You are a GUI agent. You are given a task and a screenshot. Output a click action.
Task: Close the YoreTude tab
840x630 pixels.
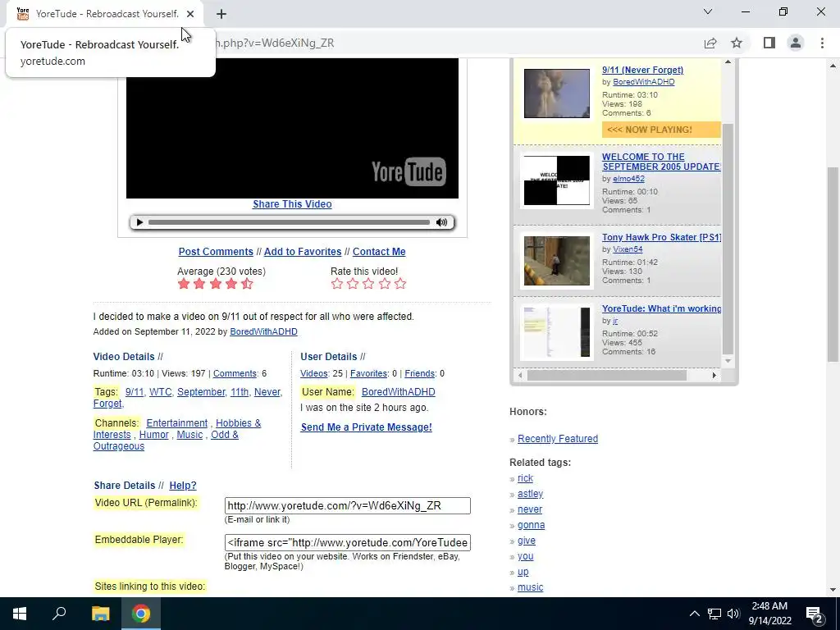pos(190,14)
